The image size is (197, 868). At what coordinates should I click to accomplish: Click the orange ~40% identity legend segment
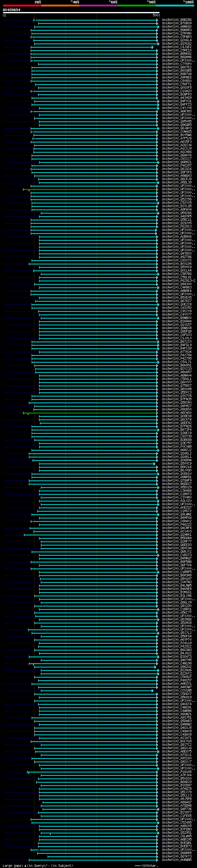point(60,6)
